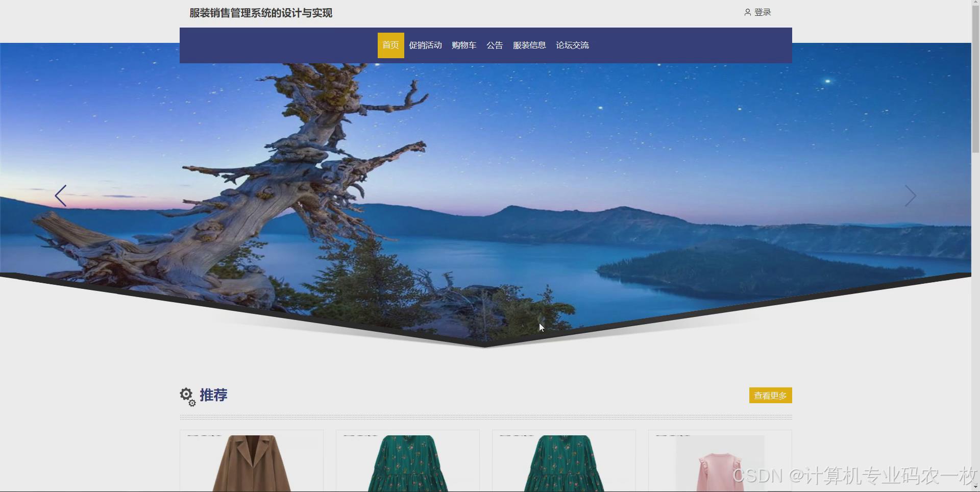Switch to the 公告 tab
Viewport: 980px width, 492px height.
pyautogui.click(x=494, y=45)
